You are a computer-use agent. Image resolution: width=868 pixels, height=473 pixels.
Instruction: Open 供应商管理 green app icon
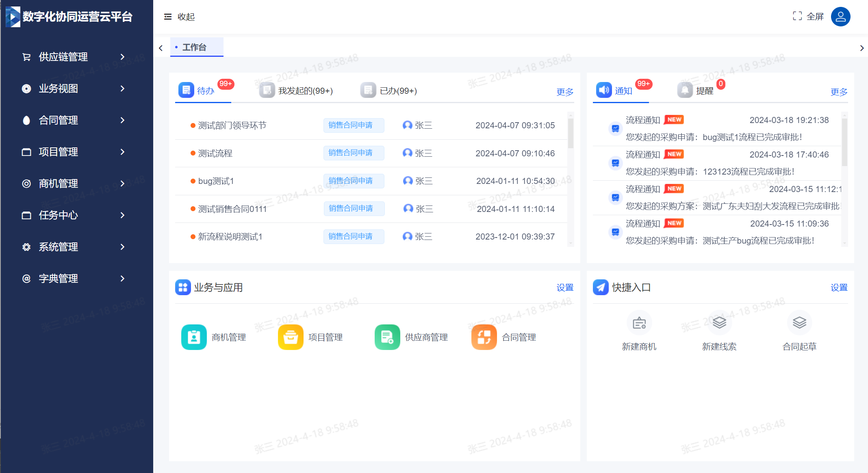point(387,337)
